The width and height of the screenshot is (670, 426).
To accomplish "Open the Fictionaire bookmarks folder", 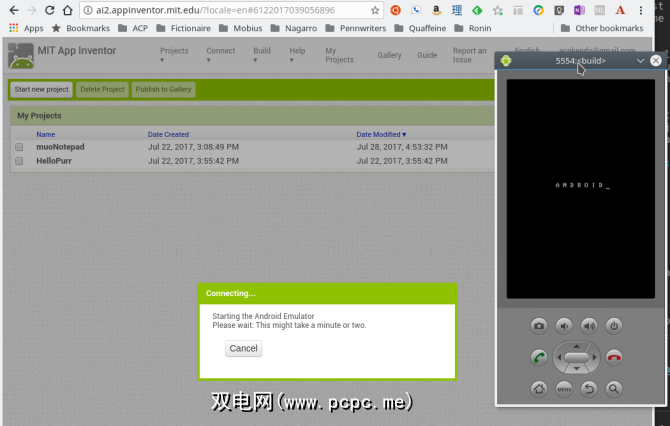I will pyautogui.click(x=183, y=28).
